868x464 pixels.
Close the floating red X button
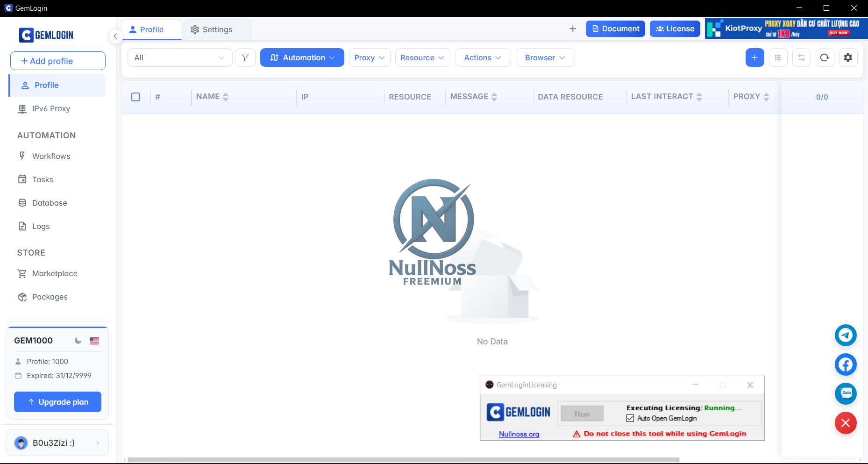tap(846, 423)
